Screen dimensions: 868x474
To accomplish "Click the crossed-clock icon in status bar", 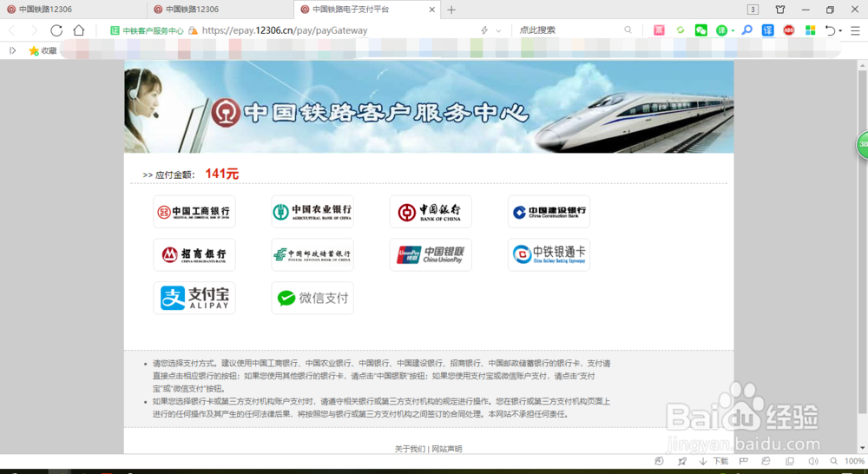I will (659, 461).
